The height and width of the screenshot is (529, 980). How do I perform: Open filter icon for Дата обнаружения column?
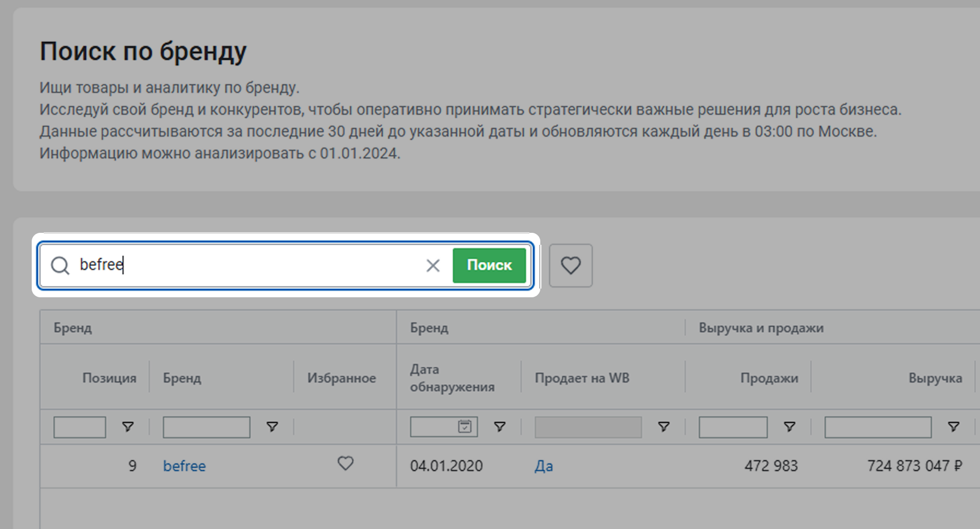coord(500,427)
